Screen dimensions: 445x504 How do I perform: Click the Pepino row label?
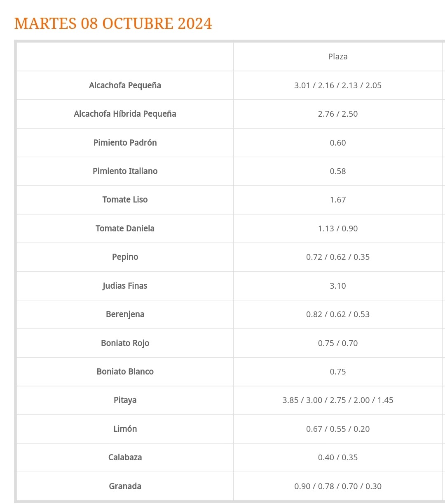coord(125,257)
